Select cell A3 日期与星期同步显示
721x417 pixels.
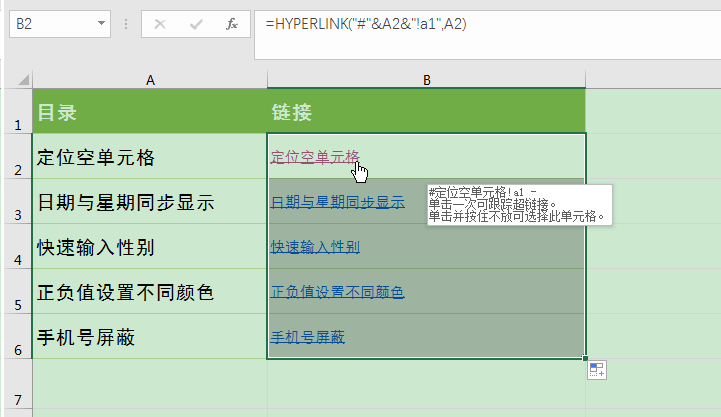(x=150, y=201)
